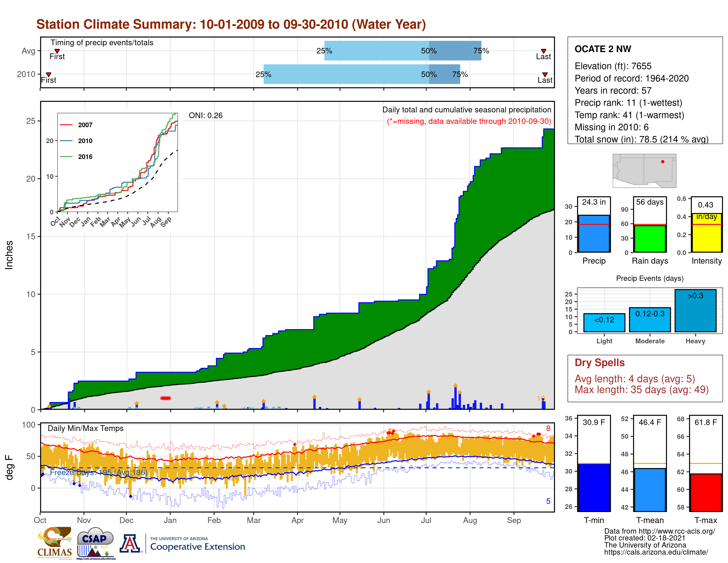
Task: Click the blue Precip 24.3 in bar
Action: pyautogui.click(x=594, y=233)
